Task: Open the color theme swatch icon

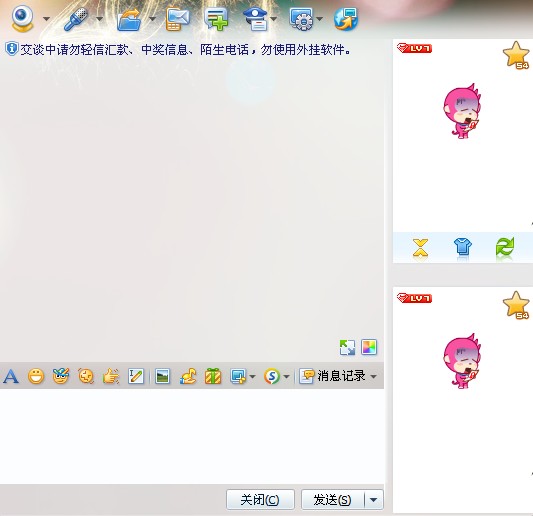Action: tap(369, 347)
